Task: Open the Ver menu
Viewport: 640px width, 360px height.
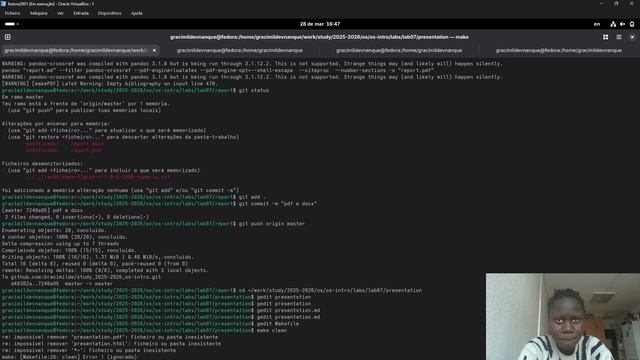Action: pos(60,13)
